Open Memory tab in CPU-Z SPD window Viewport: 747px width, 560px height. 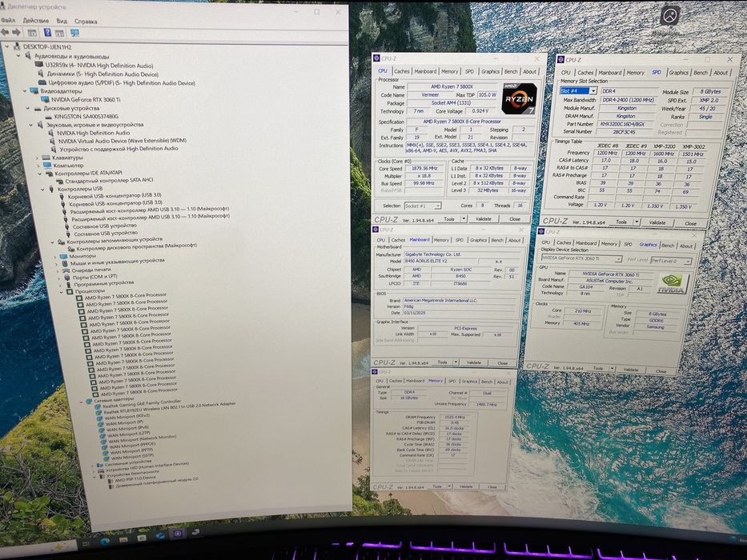635,72
